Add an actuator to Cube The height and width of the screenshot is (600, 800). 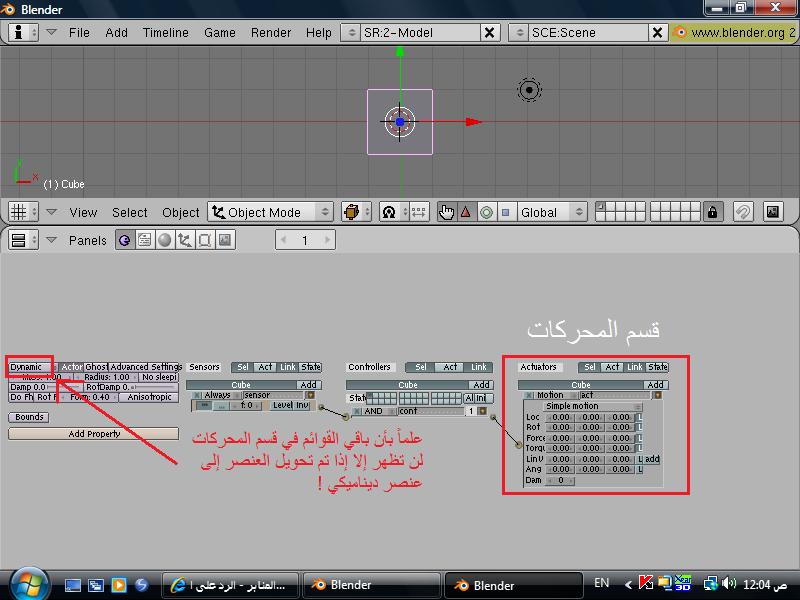pyautogui.click(x=656, y=385)
